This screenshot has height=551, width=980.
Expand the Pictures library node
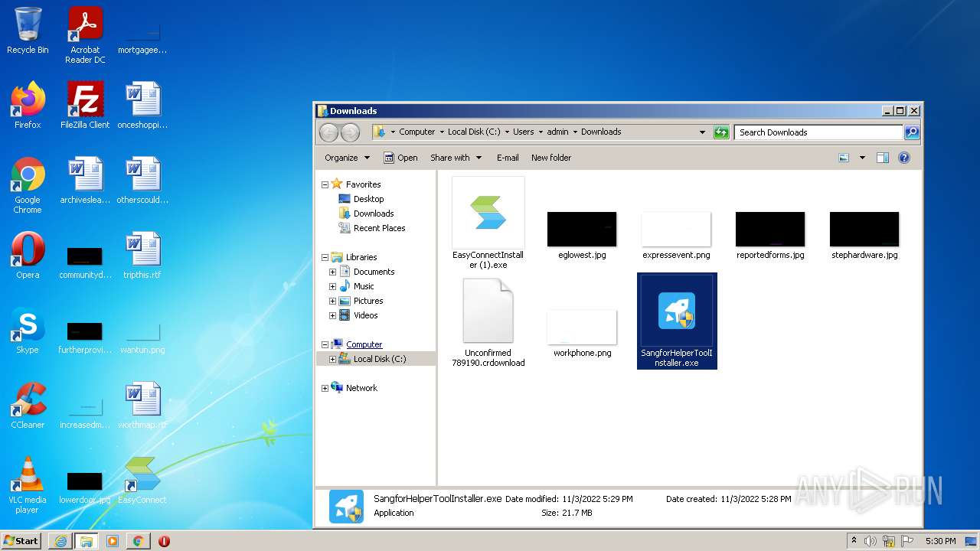(332, 301)
